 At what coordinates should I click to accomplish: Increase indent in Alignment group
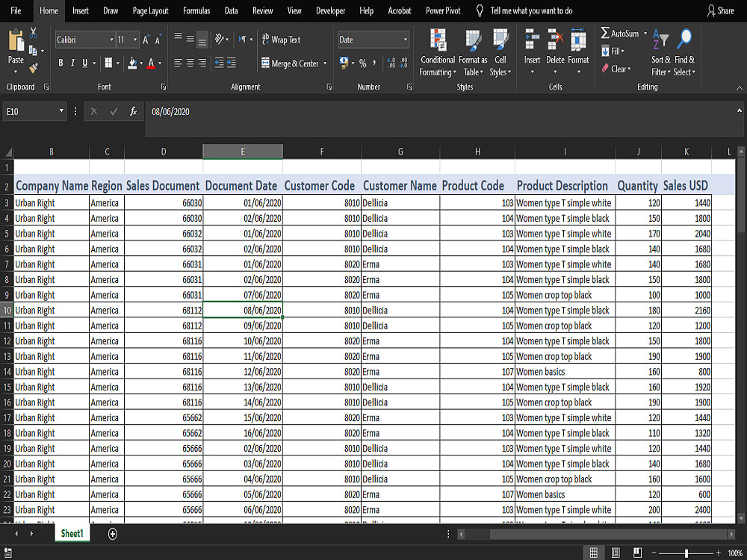pos(231,63)
